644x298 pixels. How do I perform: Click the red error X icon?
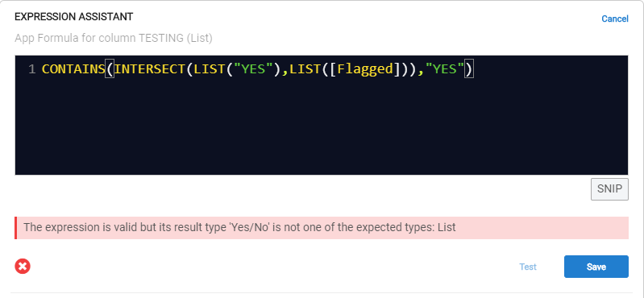click(x=23, y=267)
